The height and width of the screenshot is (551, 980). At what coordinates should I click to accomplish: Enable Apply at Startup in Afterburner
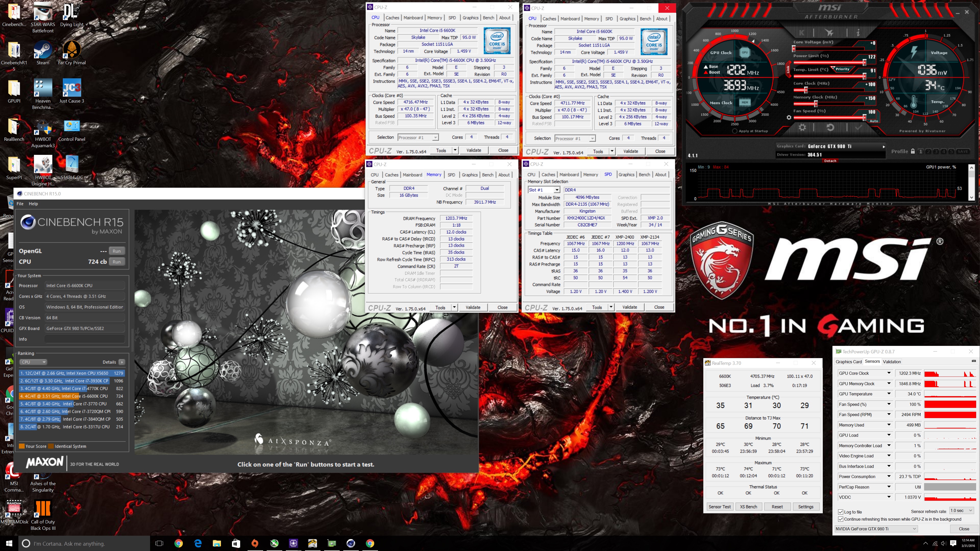click(735, 131)
